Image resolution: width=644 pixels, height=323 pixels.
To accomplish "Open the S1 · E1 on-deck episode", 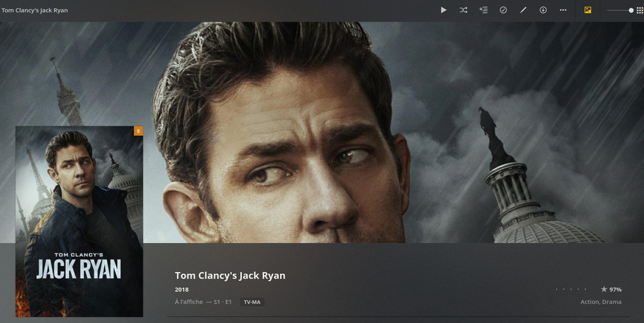I will tap(222, 302).
